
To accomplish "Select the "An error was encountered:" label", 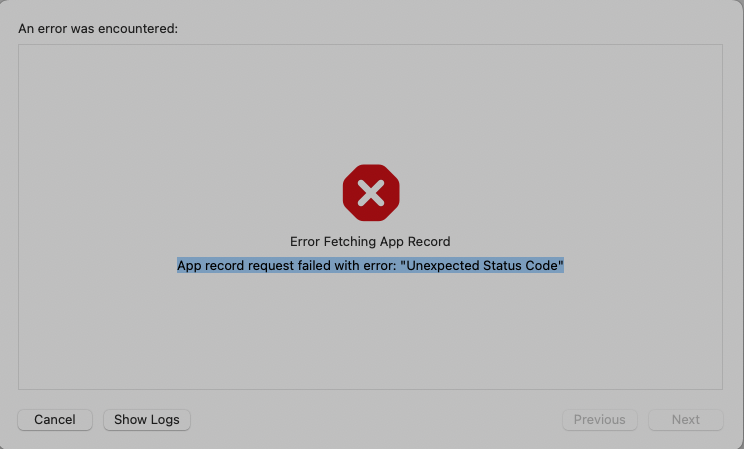I will coord(98,29).
